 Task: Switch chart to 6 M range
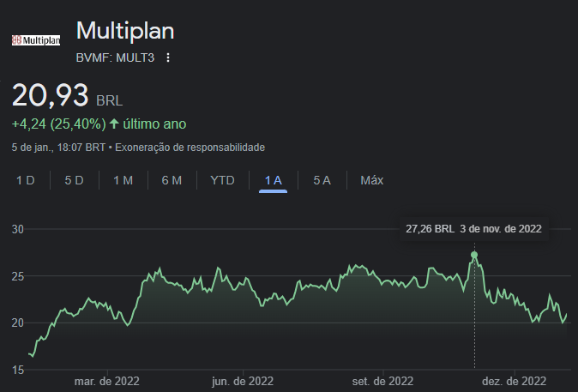tap(172, 180)
